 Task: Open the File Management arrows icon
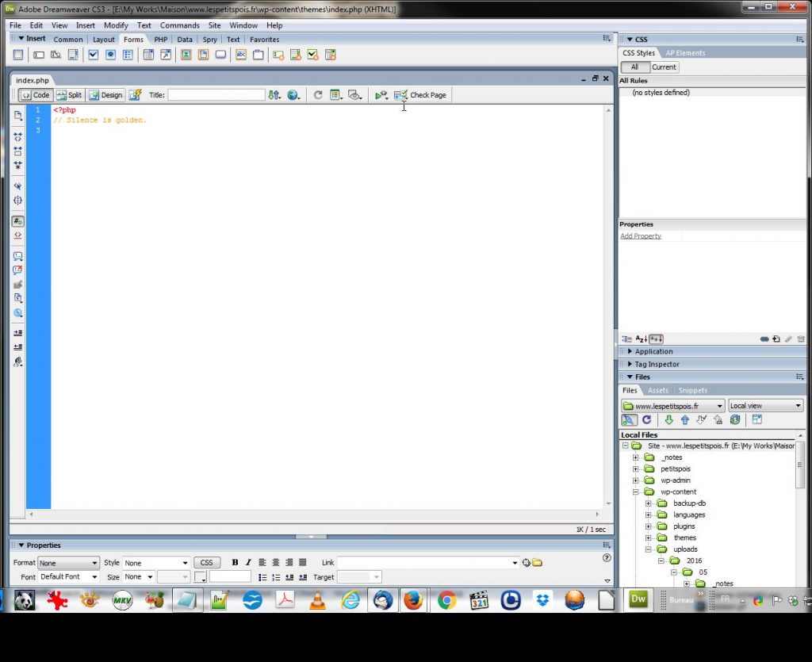point(274,95)
